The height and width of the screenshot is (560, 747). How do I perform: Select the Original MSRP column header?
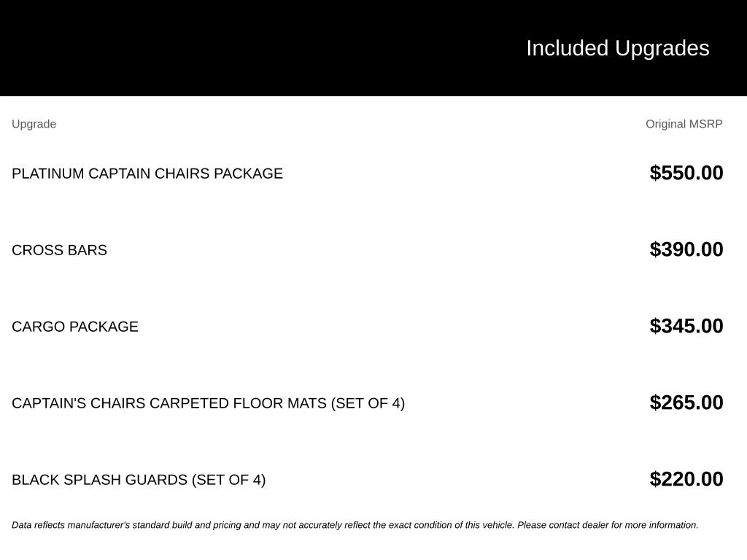click(684, 124)
